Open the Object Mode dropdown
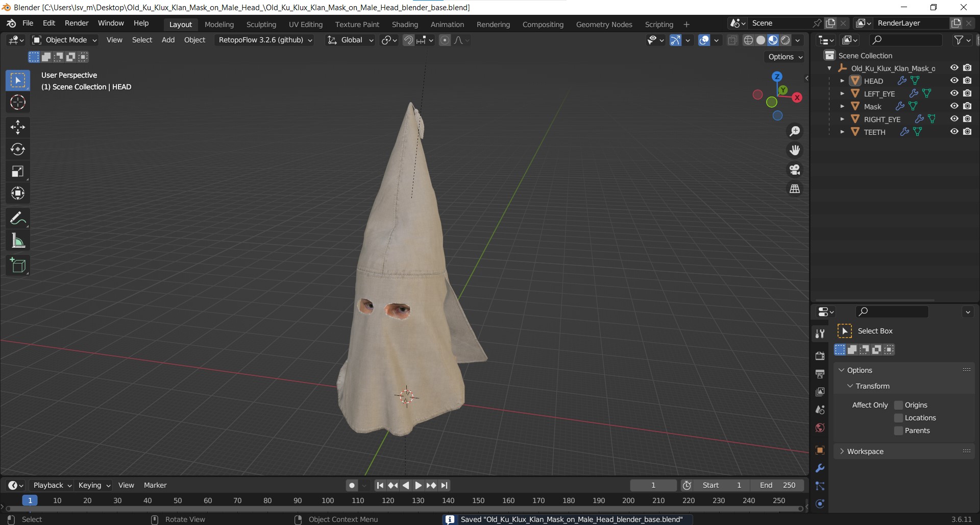Screen dimensions: 980x525 [64, 40]
